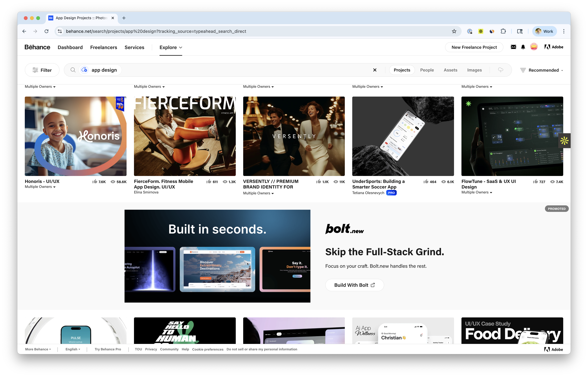Open Try Behance Pro link

[108, 349]
